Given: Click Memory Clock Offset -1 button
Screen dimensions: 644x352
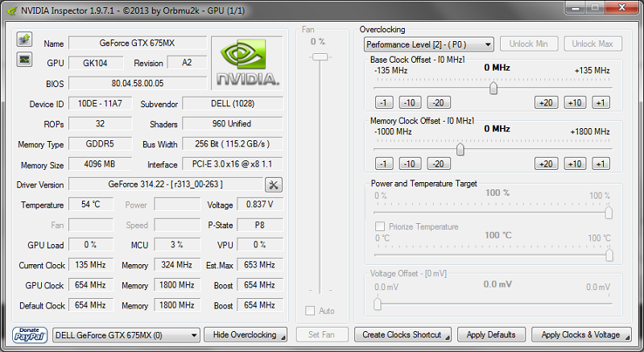Looking at the screenshot, I should tap(384, 164).
